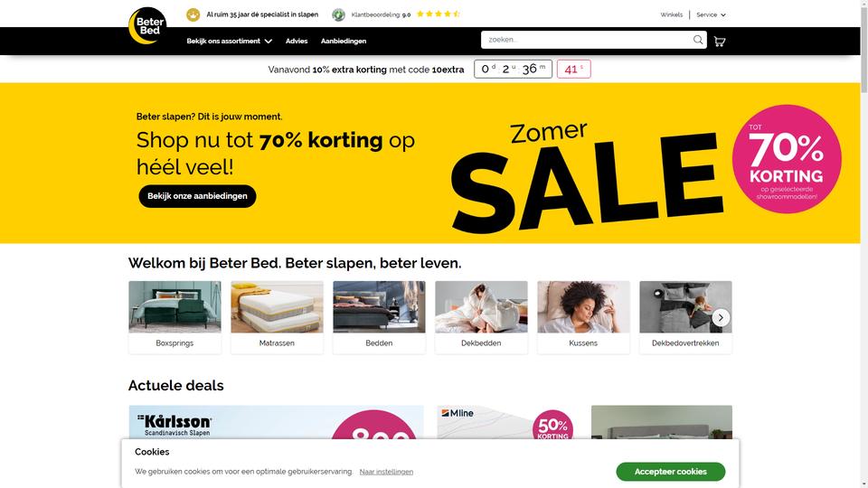The height and width of the screenshot is (488, 868).
Task: Click the pink 70% korting circle badge
Action: [x=787, y=159]
